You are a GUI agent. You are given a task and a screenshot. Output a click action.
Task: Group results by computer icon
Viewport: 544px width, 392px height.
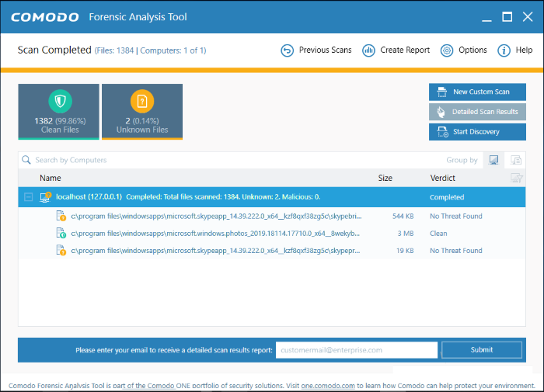click(x=493, y=160)
